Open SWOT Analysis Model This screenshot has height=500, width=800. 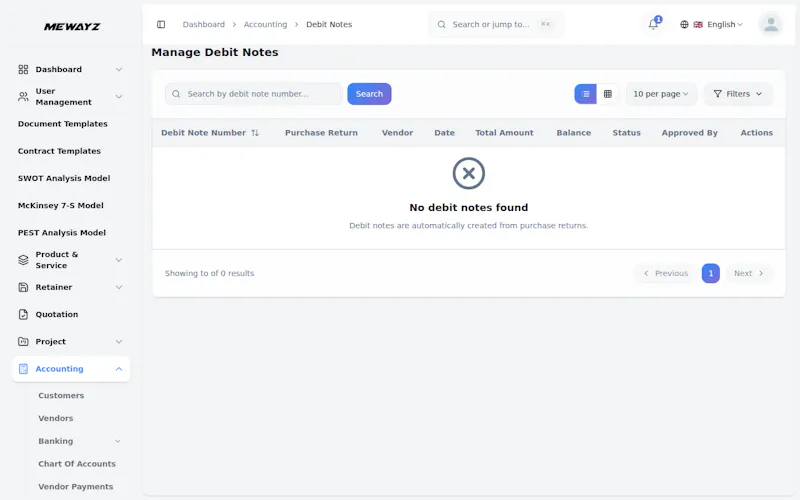pyautogui.click(x=64, y=178)
